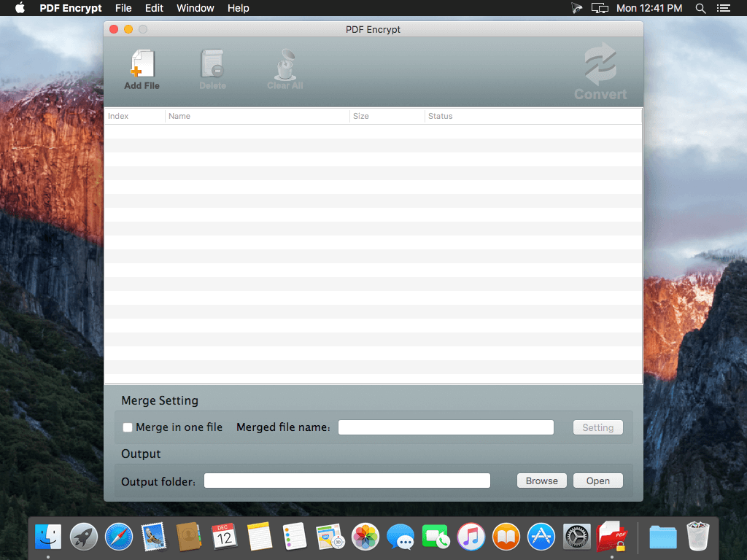Open App Store from the Dock
This screenshot has width=747, height=560.
pos(541,537)
